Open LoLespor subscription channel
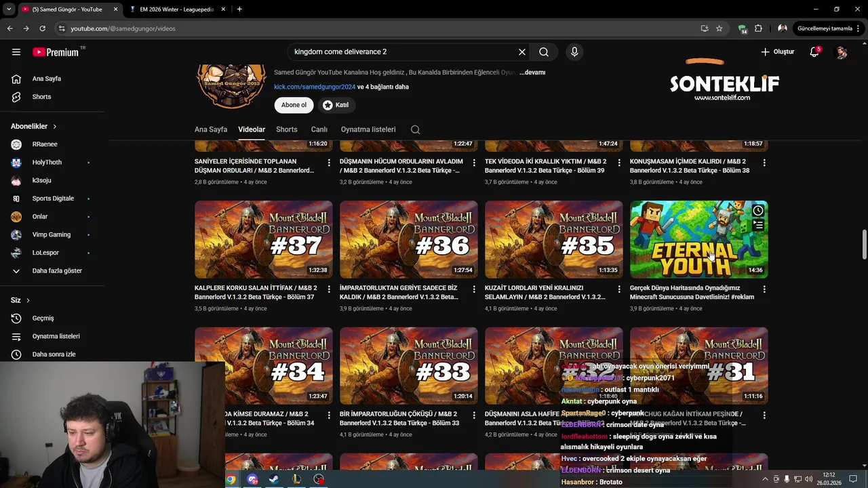This screenshot has height=488, width=868. (x=46, y=253)
